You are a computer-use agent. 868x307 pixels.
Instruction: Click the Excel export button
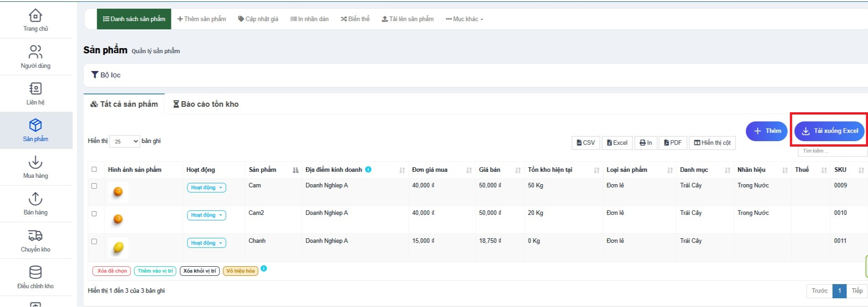pos(617,143)
